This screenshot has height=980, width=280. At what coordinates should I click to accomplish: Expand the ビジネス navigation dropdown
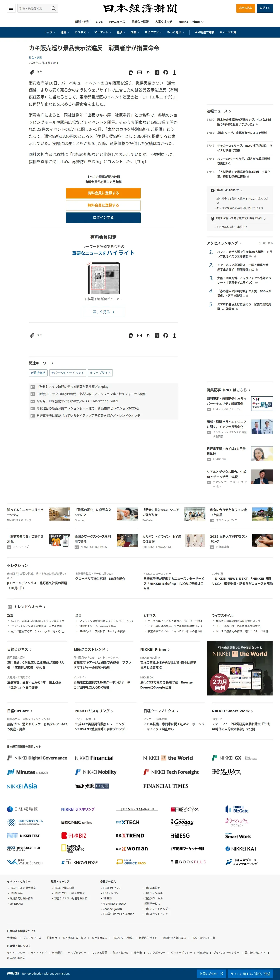[x=82, y=32]
